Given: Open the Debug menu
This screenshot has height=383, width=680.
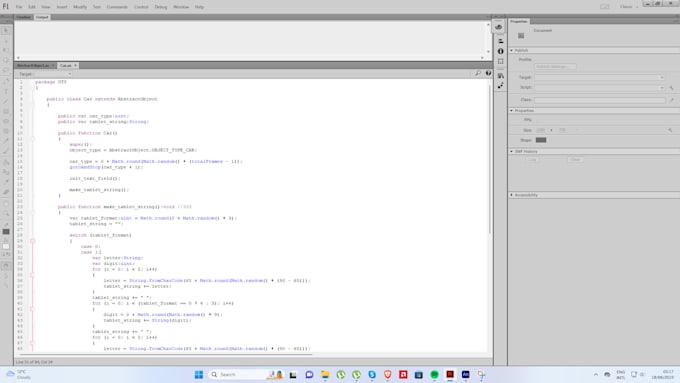Looking at the screenshot, I should click(160, 7).
